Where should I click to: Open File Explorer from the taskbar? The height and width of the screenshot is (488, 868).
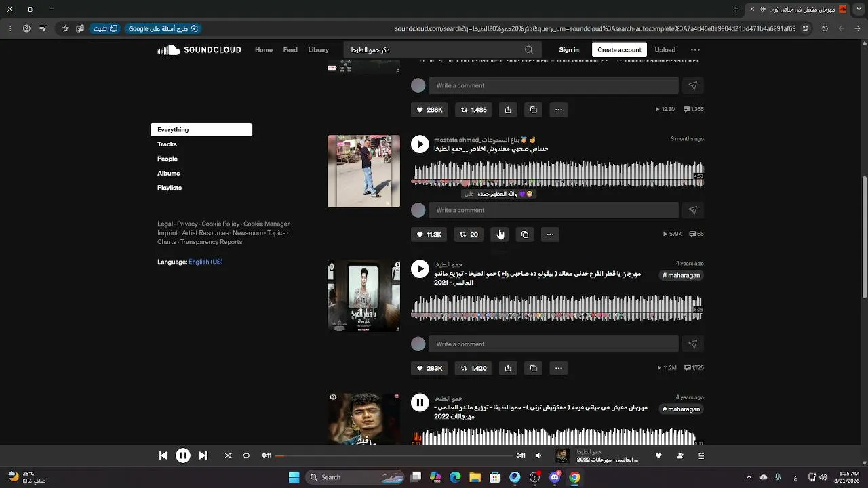[475, 477]
